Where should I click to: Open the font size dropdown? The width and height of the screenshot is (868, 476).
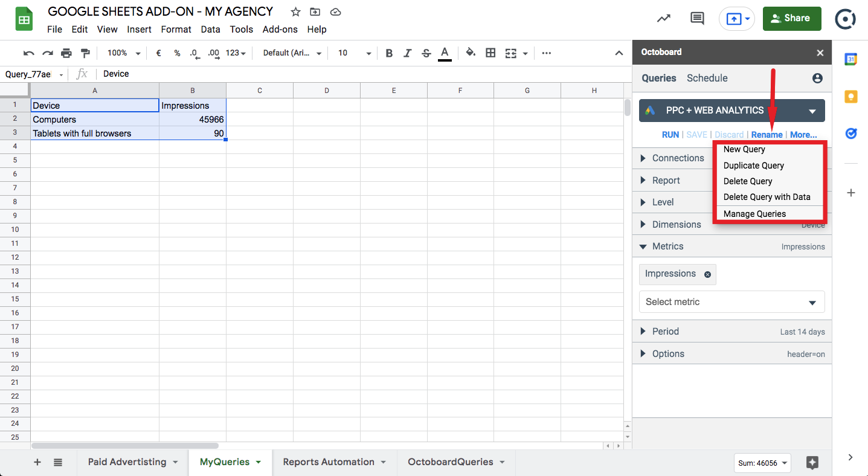tap(355, 53)
